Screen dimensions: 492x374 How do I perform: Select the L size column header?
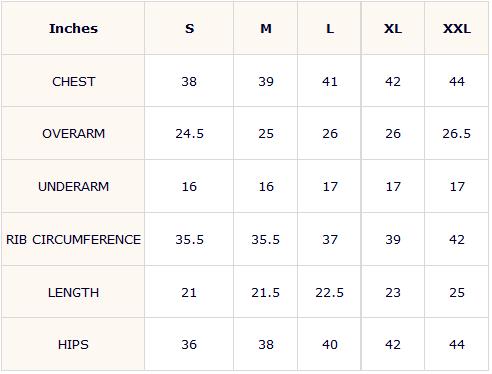click(330, 28)
